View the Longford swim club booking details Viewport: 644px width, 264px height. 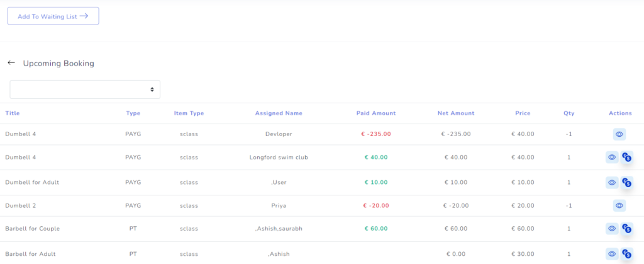click(611, 158)
